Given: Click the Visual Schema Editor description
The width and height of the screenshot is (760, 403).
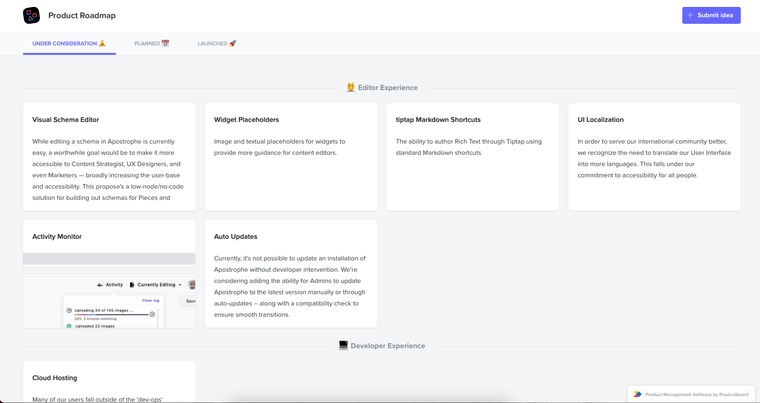Looking at the screenshot, I should coord(108,169).
